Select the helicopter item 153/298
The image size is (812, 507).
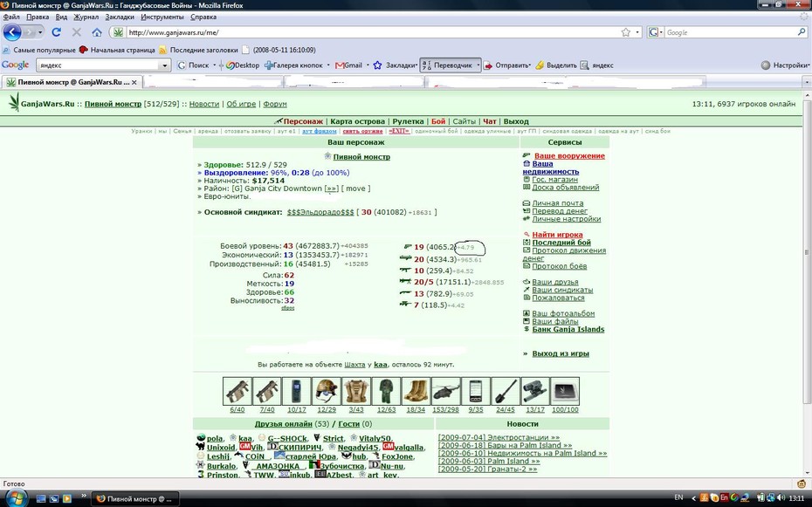pyautogui.click(x=446, y=391)
